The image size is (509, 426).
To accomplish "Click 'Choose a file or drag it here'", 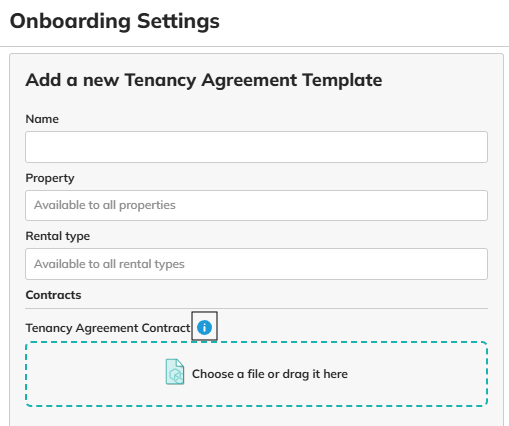I will tap(270, 374).
